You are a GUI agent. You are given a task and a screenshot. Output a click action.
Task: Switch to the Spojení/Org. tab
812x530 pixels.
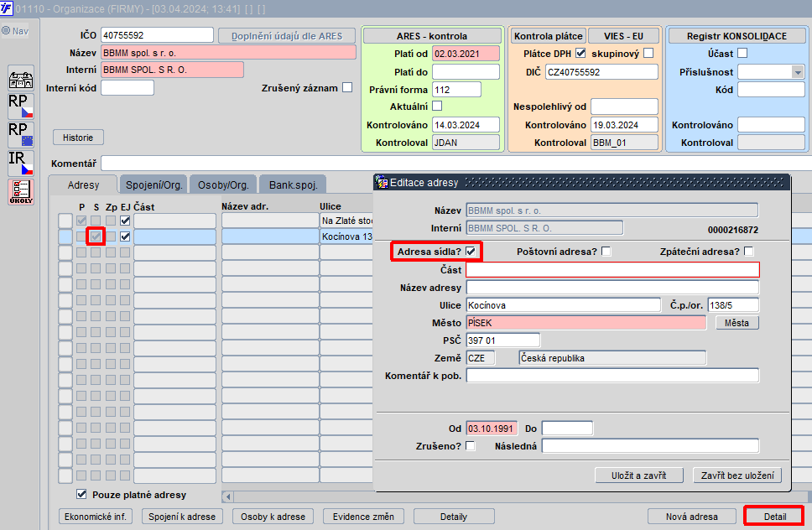click(154, 184)
